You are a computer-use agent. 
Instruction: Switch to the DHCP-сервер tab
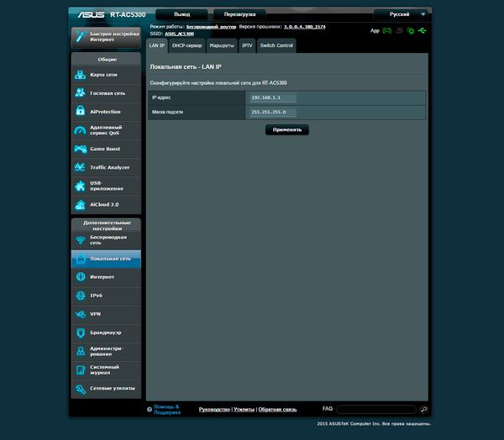186,45
